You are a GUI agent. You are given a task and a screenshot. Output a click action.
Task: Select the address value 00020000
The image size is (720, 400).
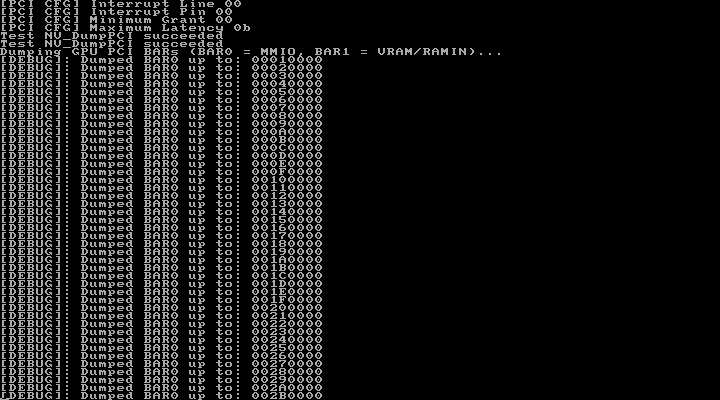click(287, 68)
